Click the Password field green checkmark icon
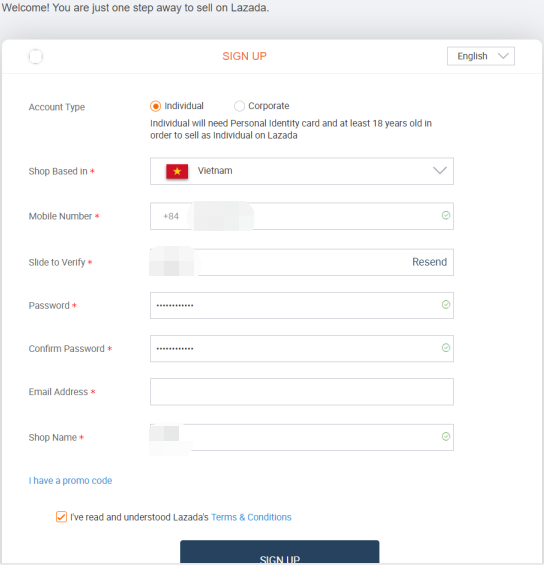This screenshot has height=565, width=544. point(446,305)
